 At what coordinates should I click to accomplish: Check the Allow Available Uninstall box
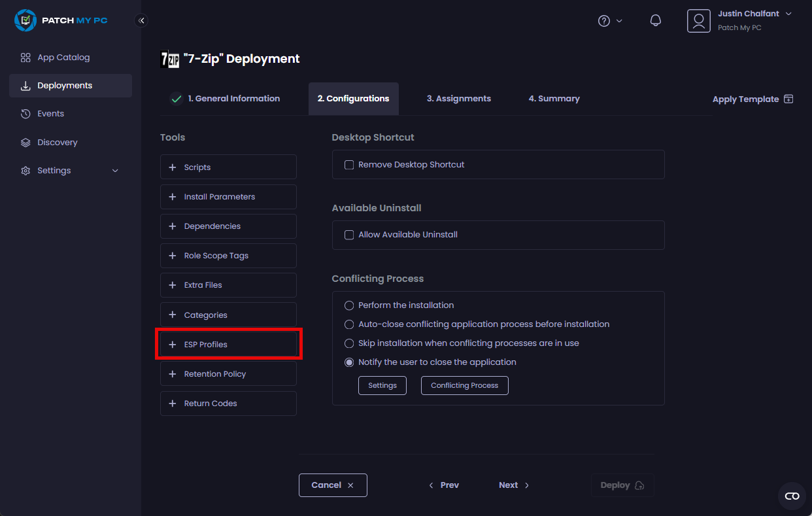coord(349,235)
